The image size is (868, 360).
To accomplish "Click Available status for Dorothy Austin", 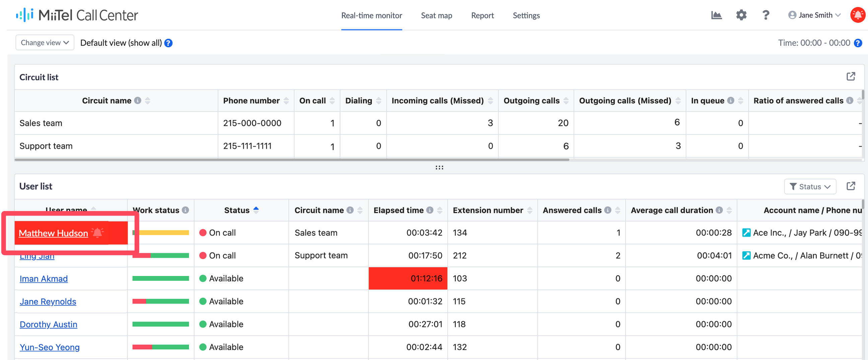I will (x=221, y=324).
